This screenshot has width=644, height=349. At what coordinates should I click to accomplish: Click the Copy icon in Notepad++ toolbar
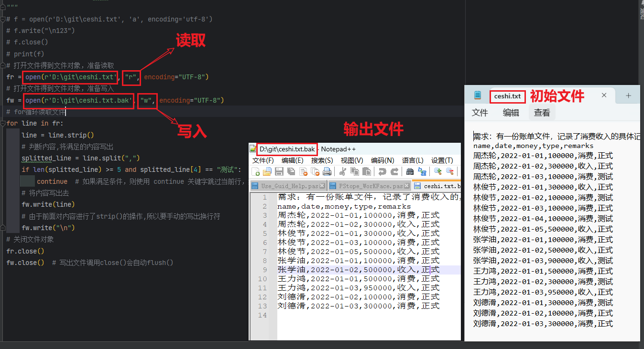355,171
